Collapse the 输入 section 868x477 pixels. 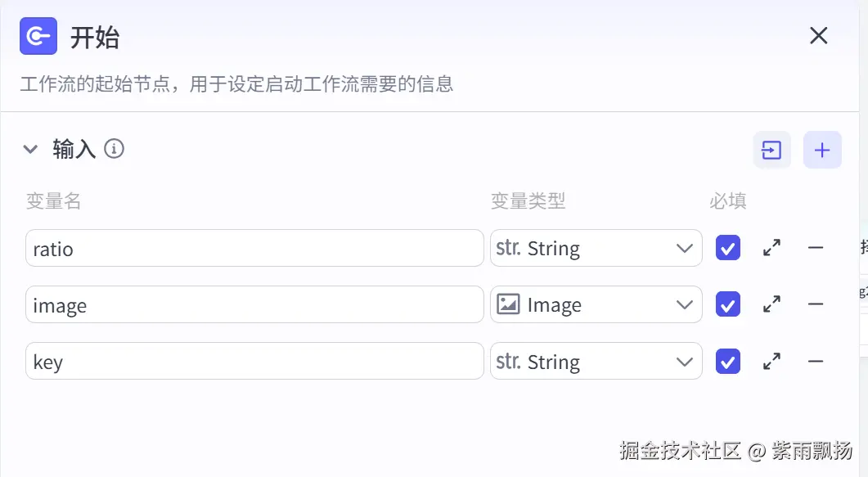click(30, 149)
